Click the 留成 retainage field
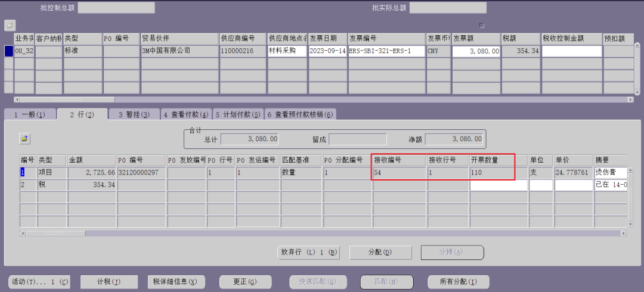 (x=358, y=139)
